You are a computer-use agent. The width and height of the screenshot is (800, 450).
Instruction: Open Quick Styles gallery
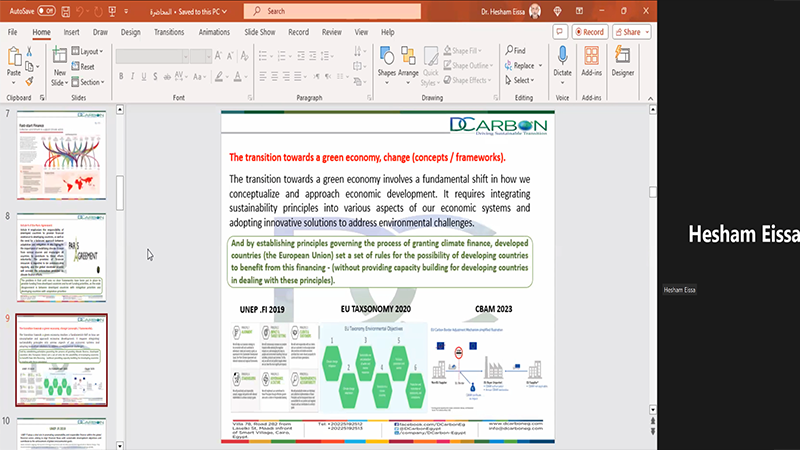(x=431, y=67)
